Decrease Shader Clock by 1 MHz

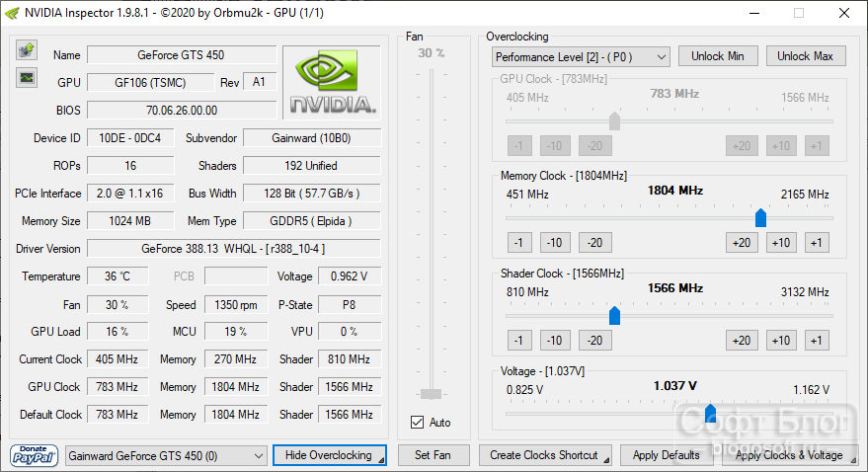point(518,341)
